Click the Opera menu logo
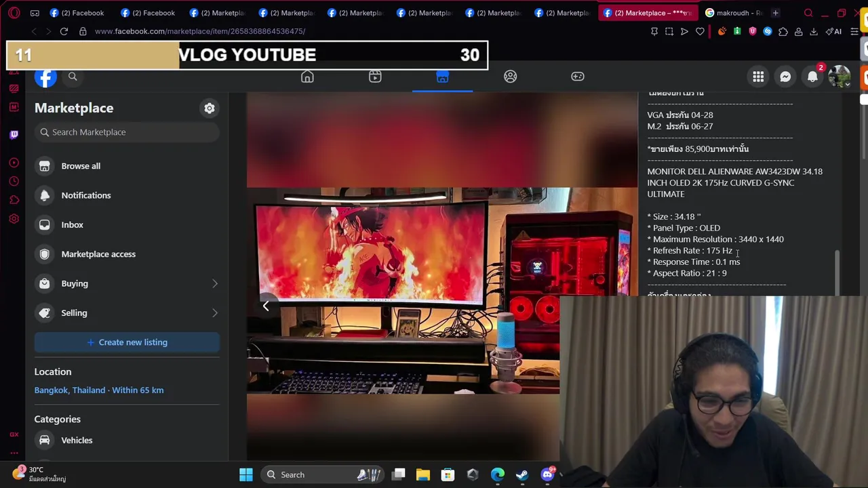Screen dimensions: 868x488 [x=14, y=13]
